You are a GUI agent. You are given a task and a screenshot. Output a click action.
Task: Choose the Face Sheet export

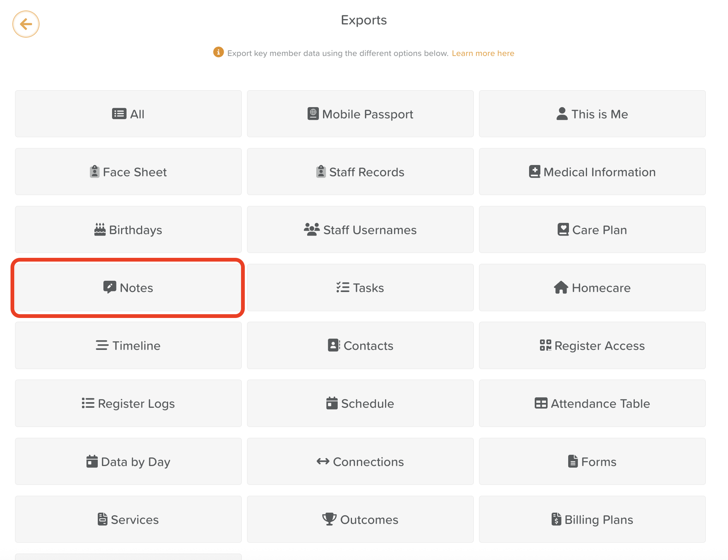click(128, 172)
